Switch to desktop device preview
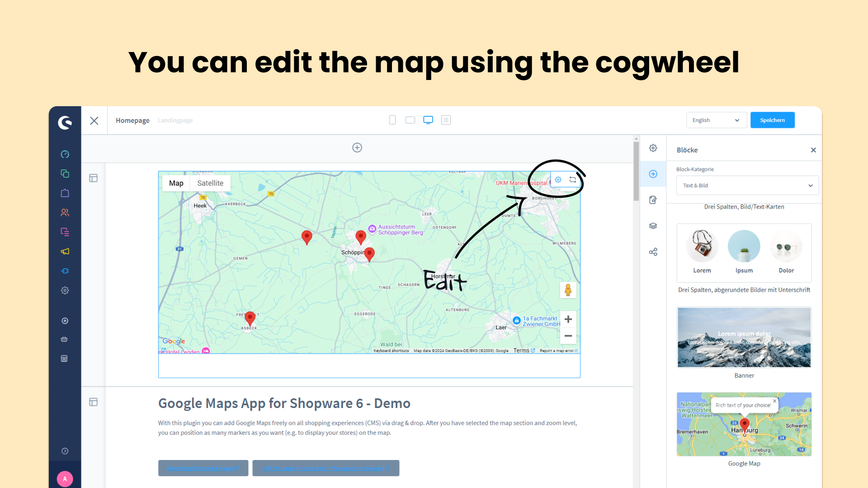The width and height of the screenshot is (868, 488). coord(428,120)
